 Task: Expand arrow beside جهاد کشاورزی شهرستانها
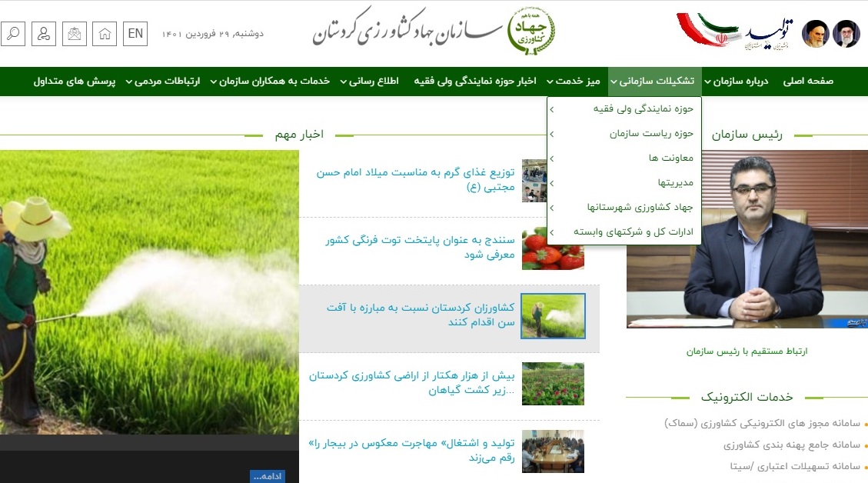pos(552,208)
